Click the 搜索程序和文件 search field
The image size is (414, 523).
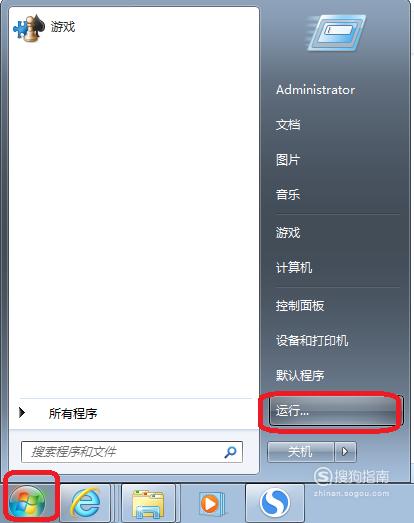pyautogui.click(x=132, y=452)
